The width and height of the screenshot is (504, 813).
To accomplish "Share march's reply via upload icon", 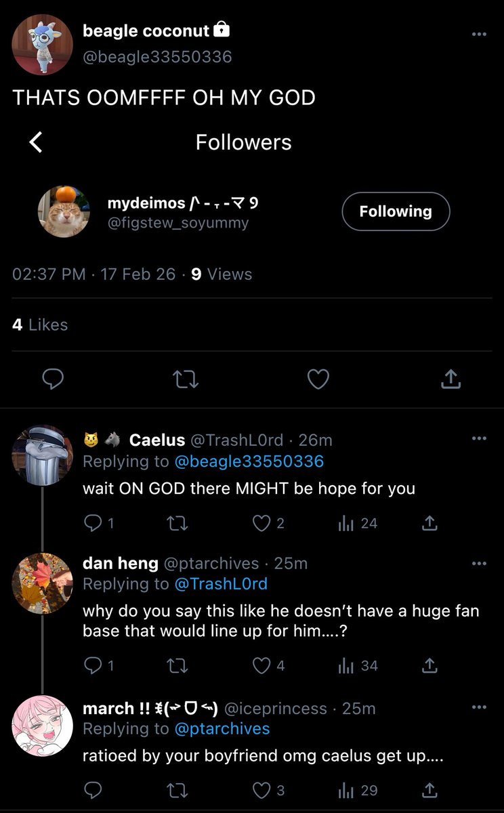I will click(x=429, y=790).
